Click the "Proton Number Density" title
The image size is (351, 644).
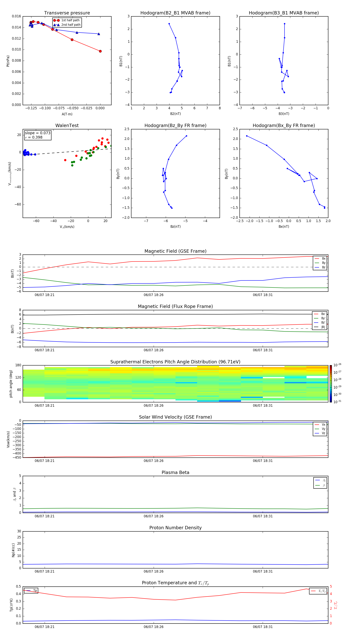click(175, 528)
